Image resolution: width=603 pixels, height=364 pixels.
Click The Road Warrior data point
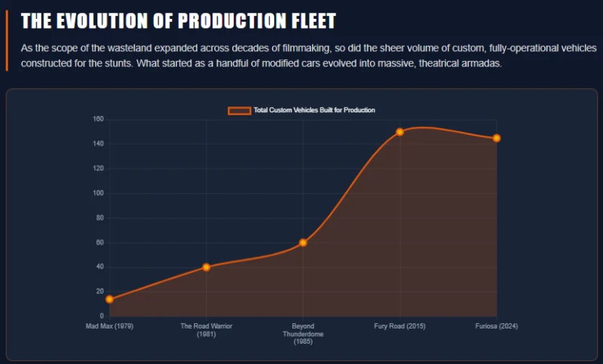(206, 267)
